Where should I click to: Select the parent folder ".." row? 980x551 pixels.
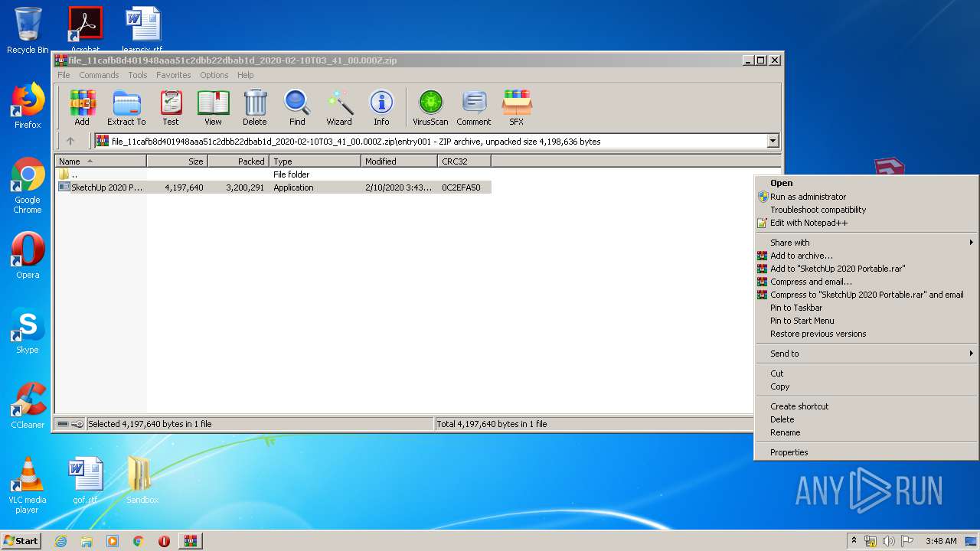(x=273, y=174)
